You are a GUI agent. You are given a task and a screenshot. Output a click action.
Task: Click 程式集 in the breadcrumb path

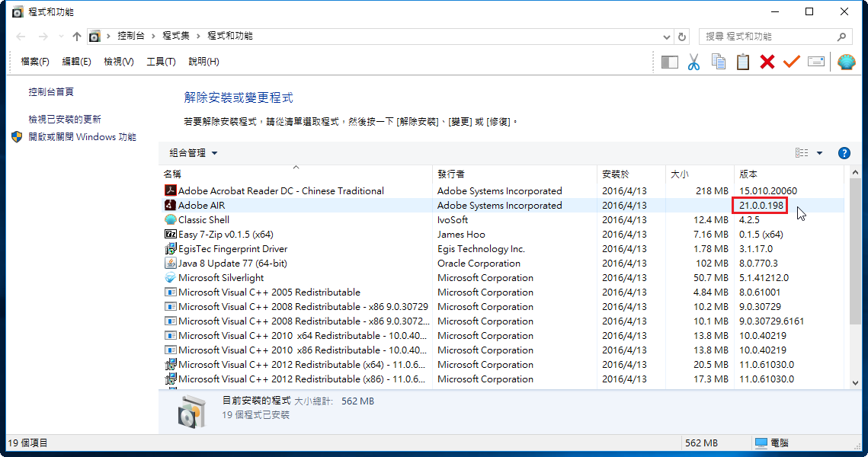176,36
